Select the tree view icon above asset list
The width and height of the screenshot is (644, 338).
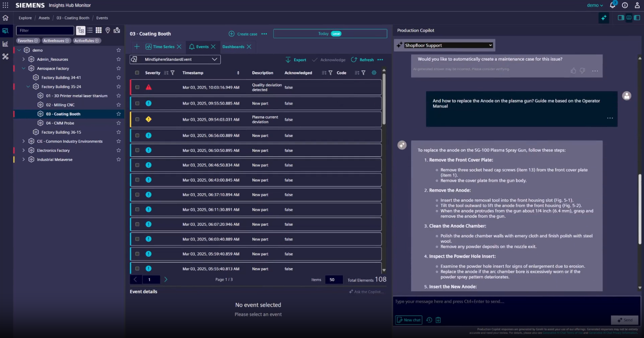81,30
